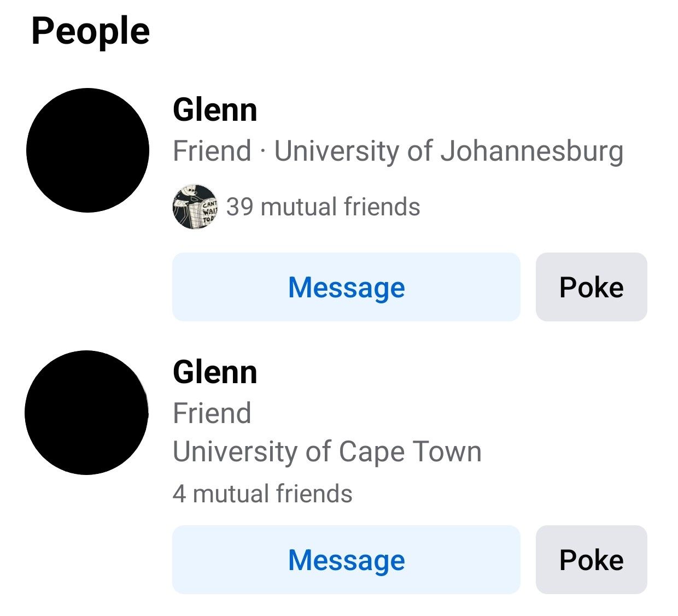Click the 39 mutual friends link
The image size is (678, 616).
[323, 207]
